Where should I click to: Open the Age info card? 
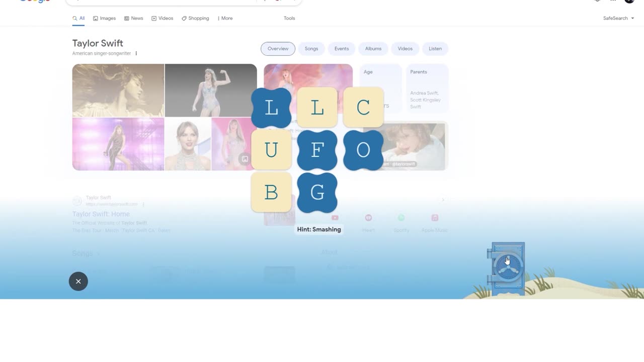tap(381, 88)
